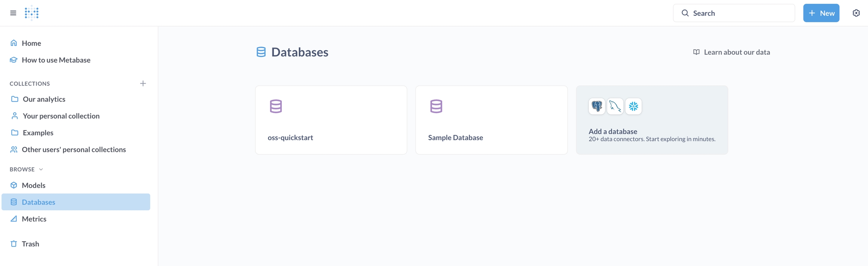Go to Home in the sidebar
Image resolution: width=868 pixels, height=266 pixels.
31,43
